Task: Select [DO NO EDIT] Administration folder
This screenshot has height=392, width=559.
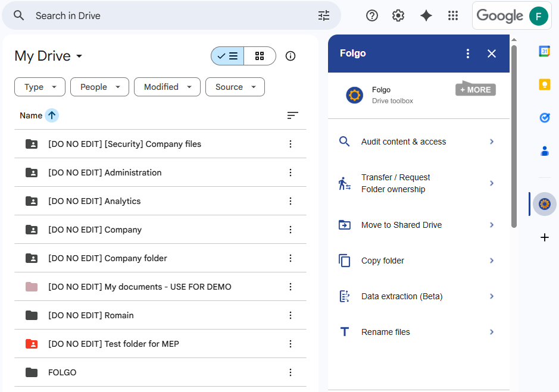Action: [160, 173]
